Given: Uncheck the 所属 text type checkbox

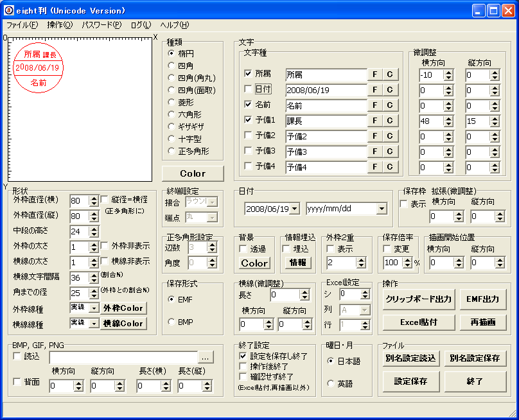Looking at the screenshot, I should click(x=248, y=73).
